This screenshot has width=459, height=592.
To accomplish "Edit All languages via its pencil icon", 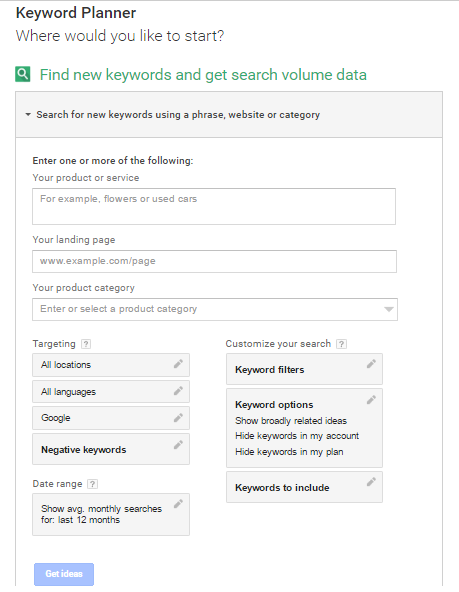I will (178, 391).
